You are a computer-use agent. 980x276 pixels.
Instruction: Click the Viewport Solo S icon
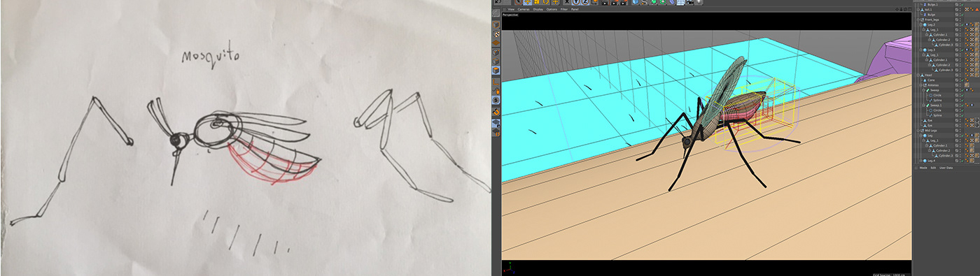496,99
